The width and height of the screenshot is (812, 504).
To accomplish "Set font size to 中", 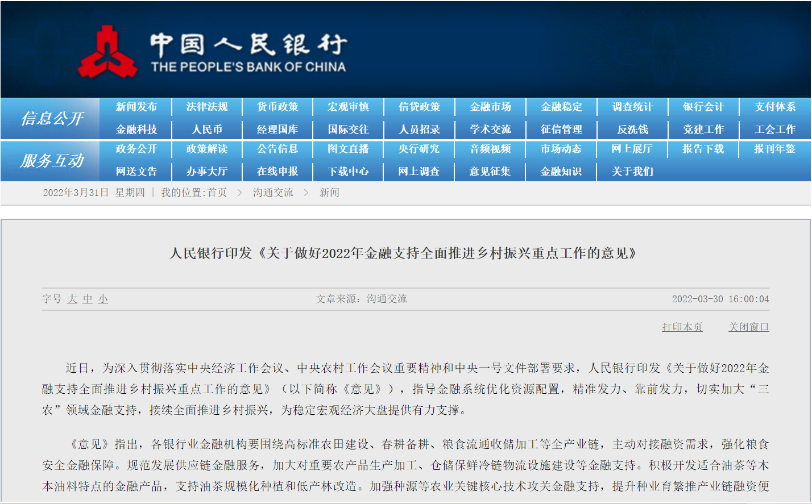I will pos(88,299).
